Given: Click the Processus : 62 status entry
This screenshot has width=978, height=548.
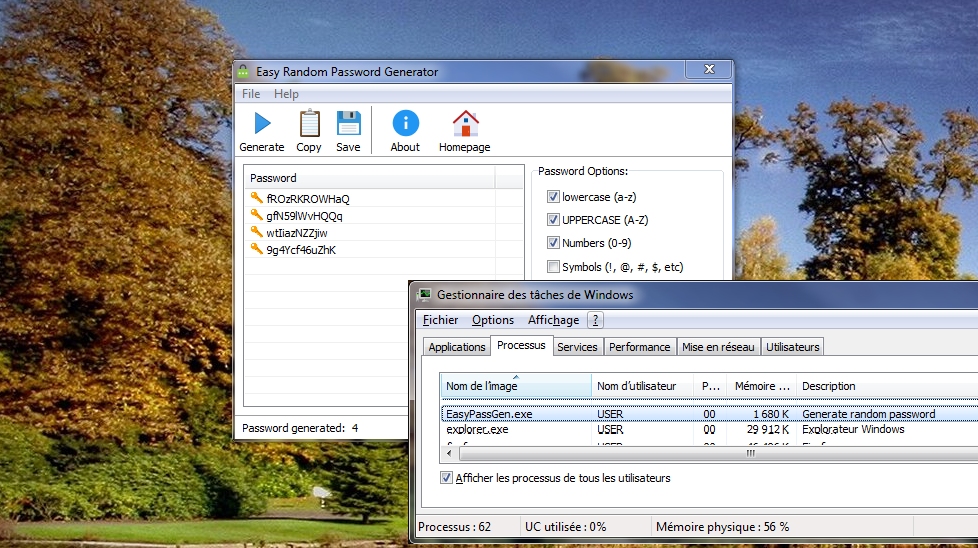Looking at the screenshot, I should point(454,527).
